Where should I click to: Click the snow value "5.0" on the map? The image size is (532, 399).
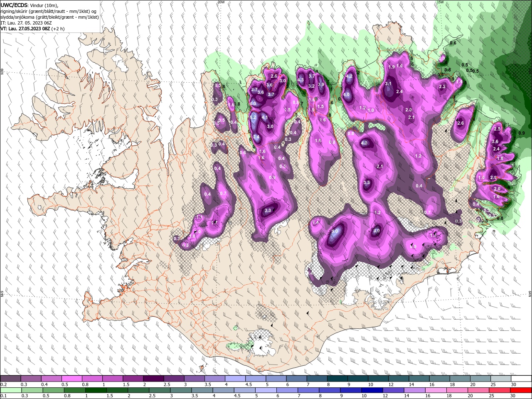(x=335, y=231)
